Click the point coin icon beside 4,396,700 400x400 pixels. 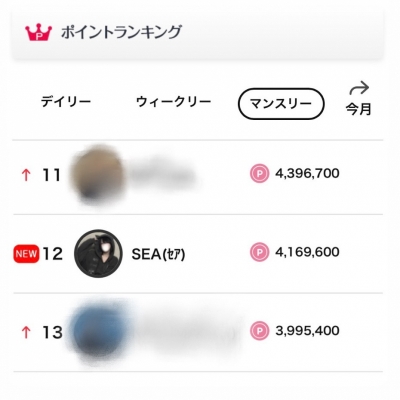[x=259, y=173]
